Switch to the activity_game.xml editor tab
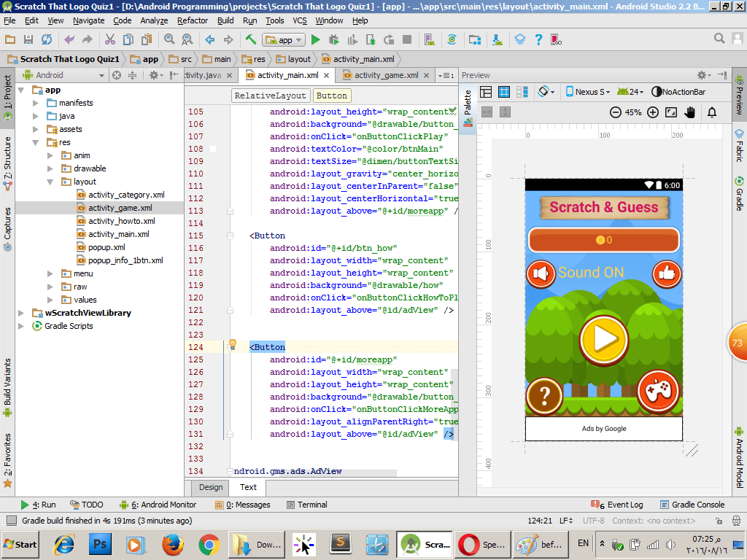The width and height of the screenshot is (747, 560). click(x=385, y=75)
